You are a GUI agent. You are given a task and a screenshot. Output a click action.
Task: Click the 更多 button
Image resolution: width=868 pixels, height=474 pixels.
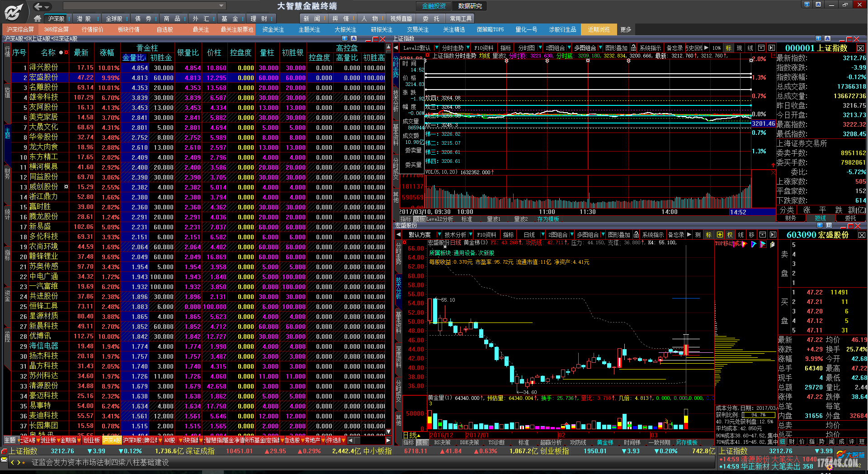point(626,29)
